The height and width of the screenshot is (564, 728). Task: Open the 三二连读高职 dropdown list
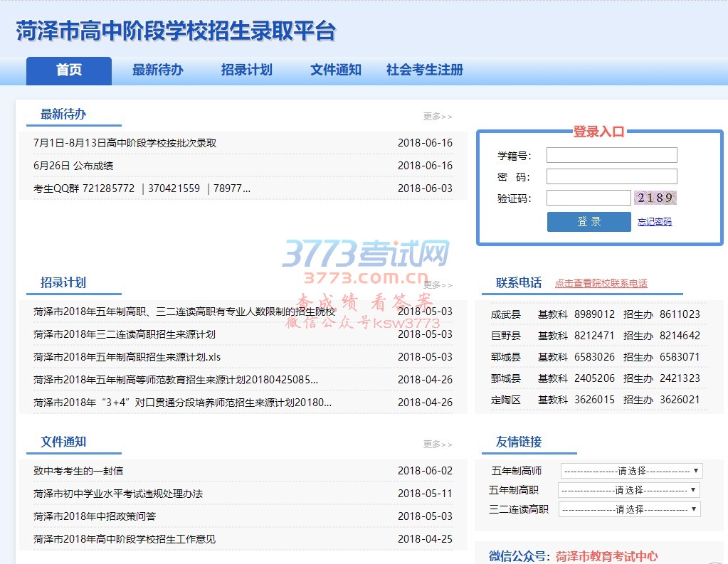click(x=629, y=509)
